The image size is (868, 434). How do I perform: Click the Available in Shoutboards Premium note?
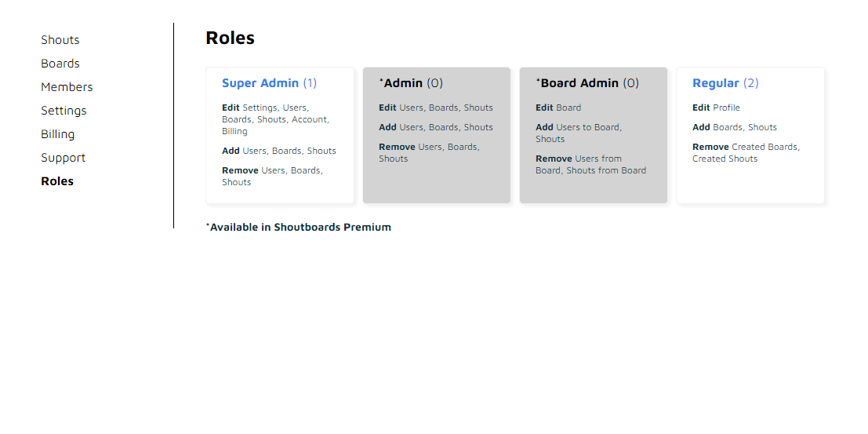point(299,228)
